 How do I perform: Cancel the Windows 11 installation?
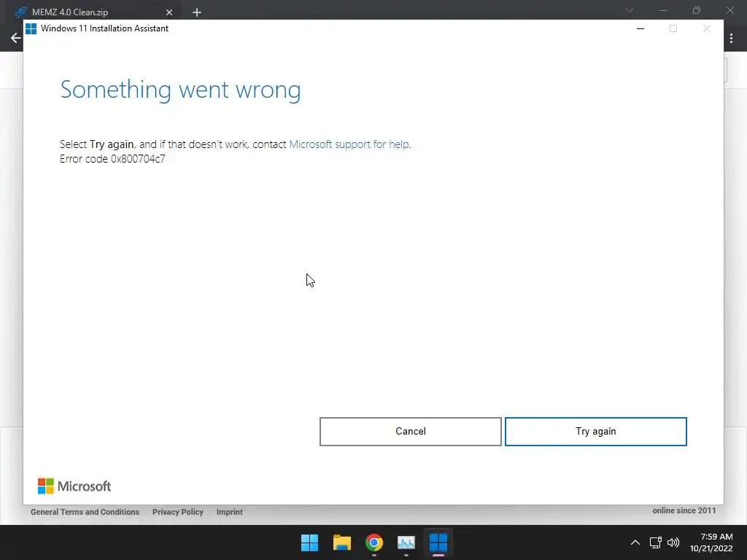click(410, 432)
